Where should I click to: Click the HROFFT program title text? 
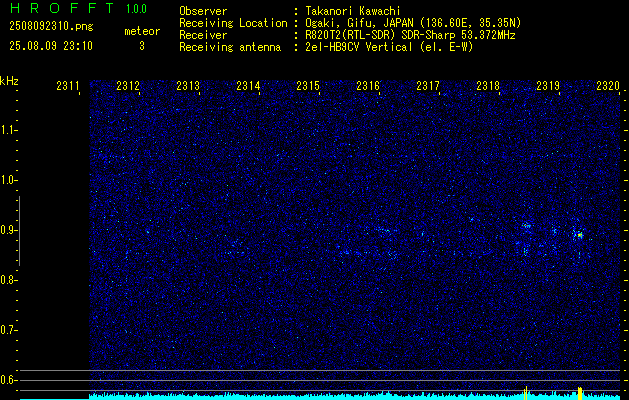click(x=62, y=8)
